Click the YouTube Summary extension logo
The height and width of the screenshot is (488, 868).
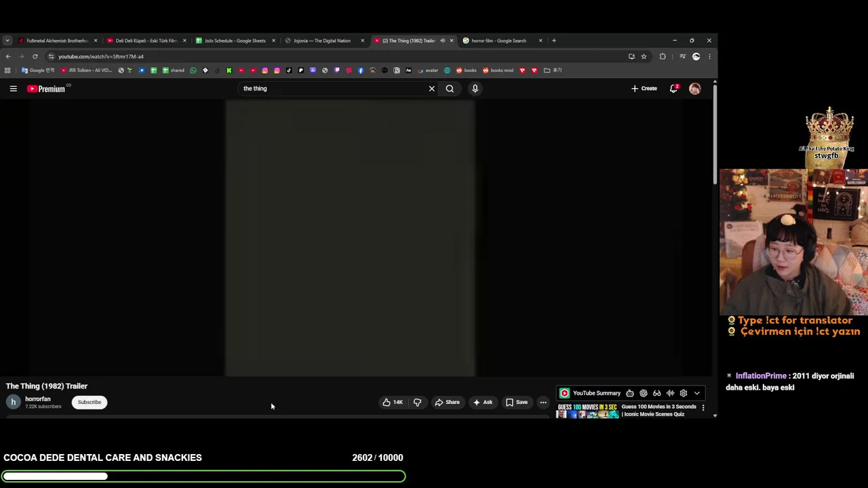point(564,393)
